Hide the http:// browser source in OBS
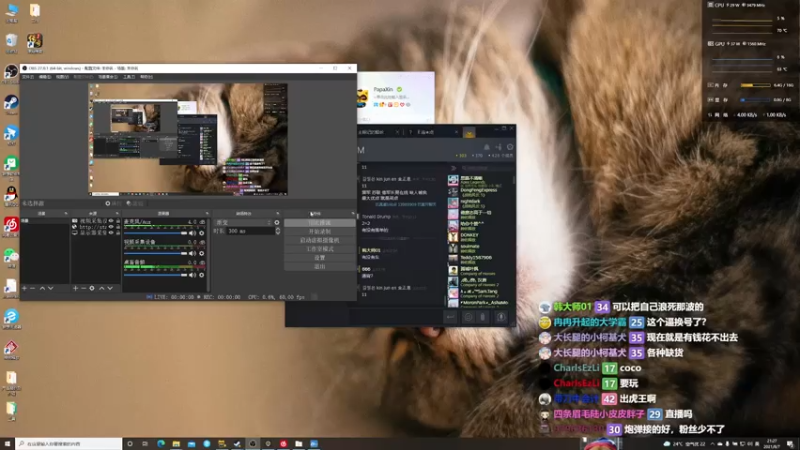 point(111,227)
